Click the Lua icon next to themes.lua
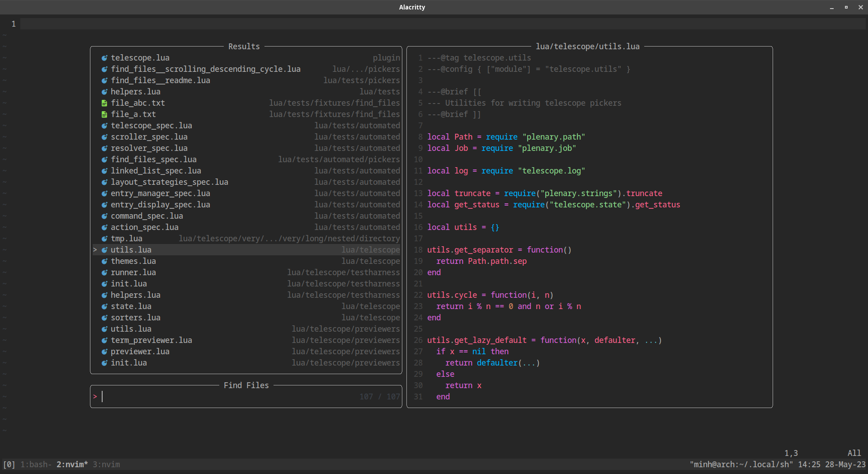Screen dimensions: 868x474 click(104, 261)
